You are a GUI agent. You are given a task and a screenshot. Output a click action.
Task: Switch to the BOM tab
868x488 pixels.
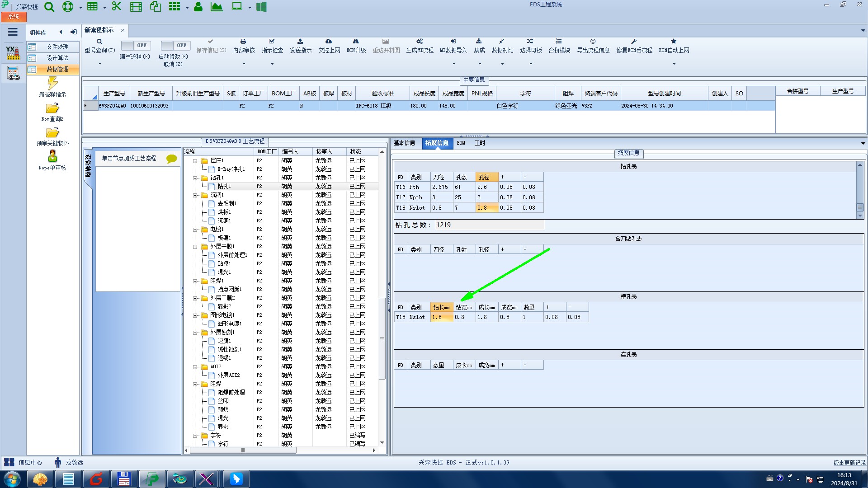coord(461,143)
